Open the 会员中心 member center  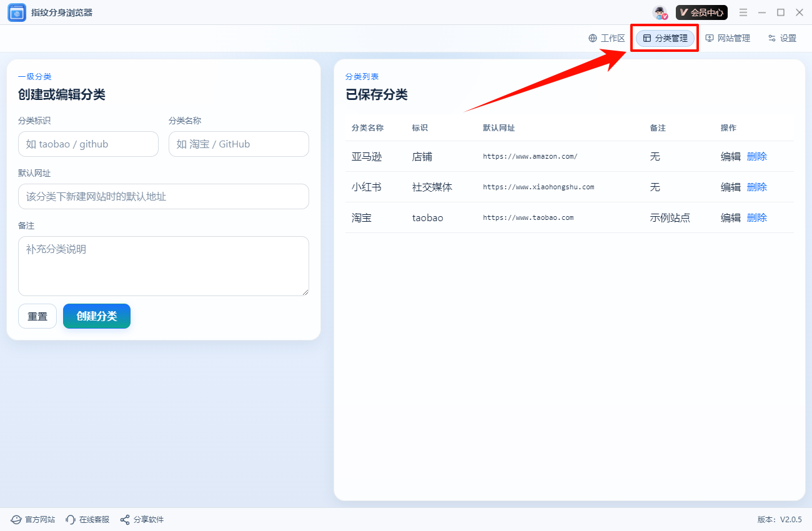tap(701, 12)
